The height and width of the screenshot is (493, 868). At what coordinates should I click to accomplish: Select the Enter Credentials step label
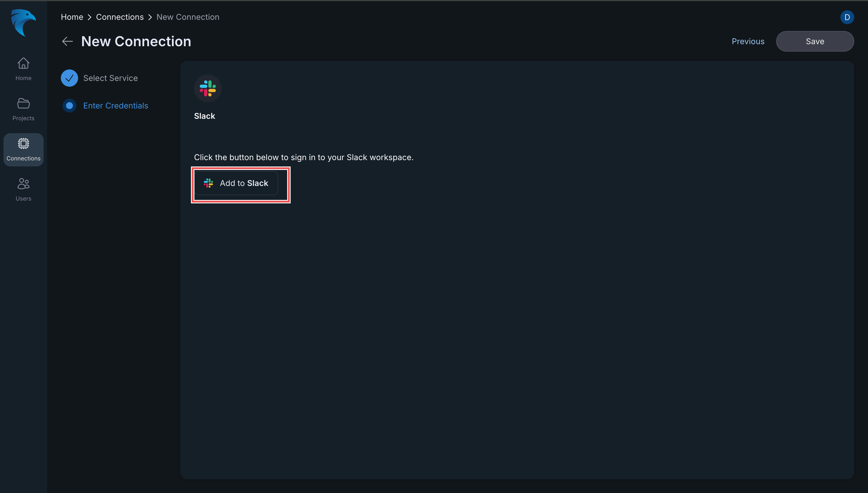(115, 105)
